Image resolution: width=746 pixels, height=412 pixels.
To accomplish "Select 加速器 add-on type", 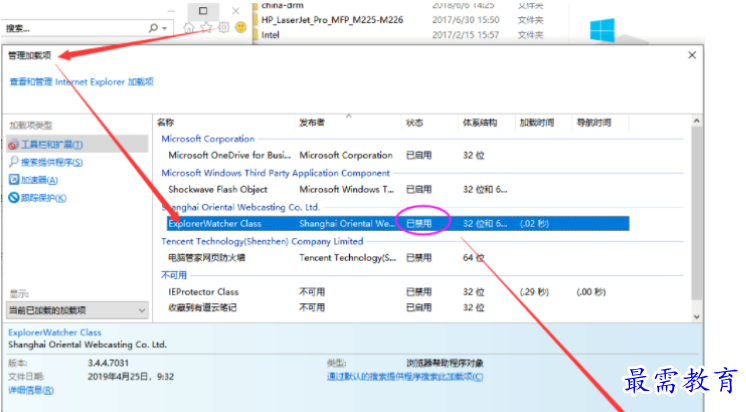I will click(x=39, y=180).
